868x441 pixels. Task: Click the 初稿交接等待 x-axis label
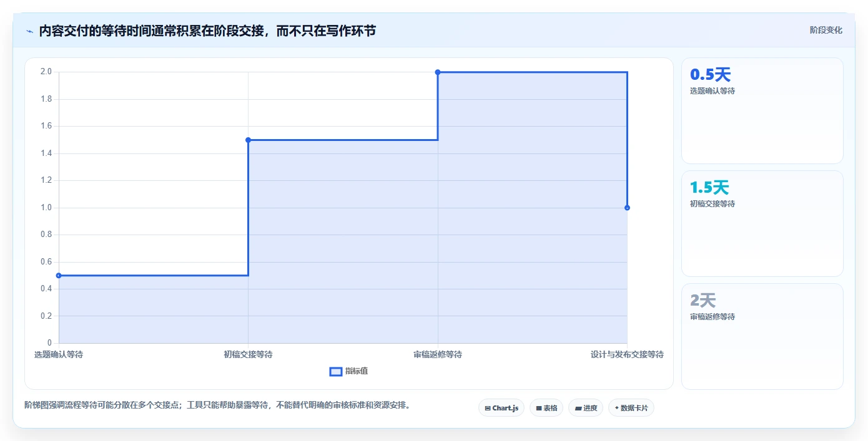click(x=248, y=354)
